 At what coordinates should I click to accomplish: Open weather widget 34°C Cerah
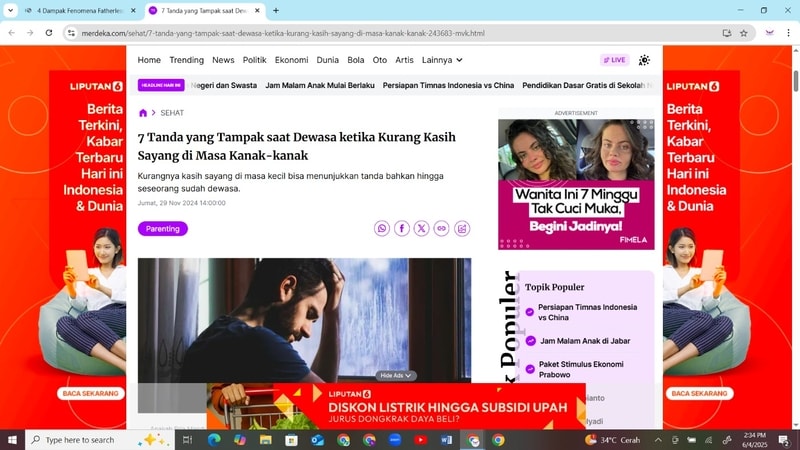613,440
